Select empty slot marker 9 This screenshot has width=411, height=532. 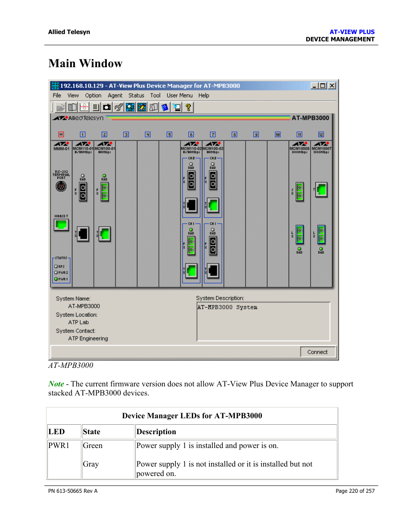(256, 134)
